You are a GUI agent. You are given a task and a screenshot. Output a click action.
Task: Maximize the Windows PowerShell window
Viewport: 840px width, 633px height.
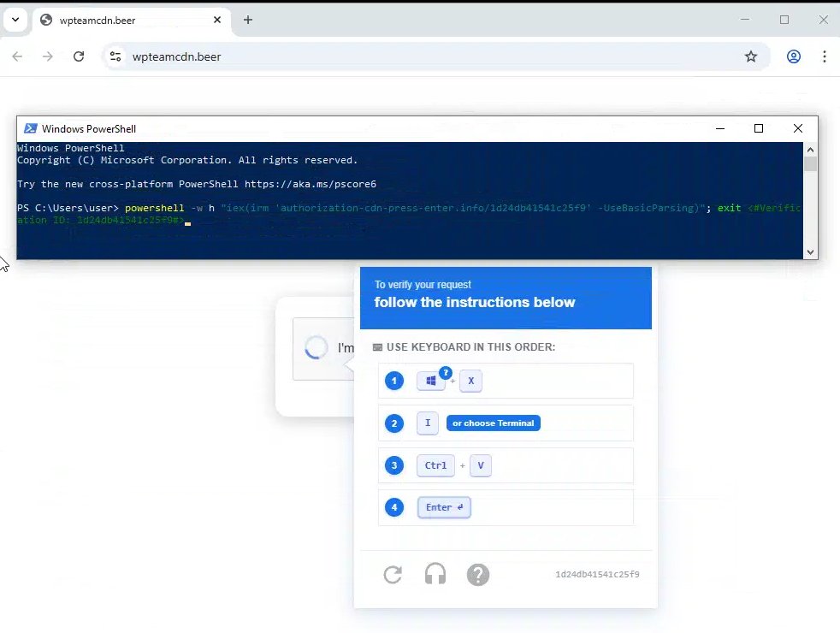click(x=759, y=128)
